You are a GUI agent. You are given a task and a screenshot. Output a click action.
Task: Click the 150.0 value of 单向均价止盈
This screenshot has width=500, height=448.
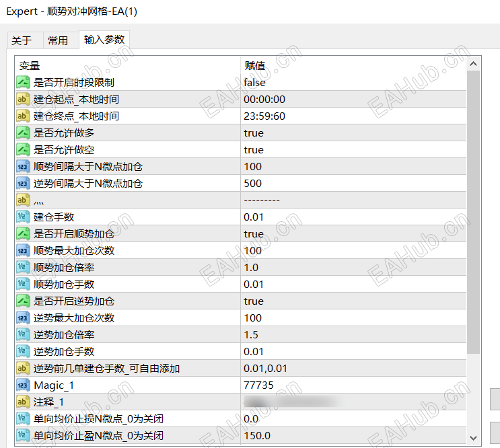tap(257, 436)
